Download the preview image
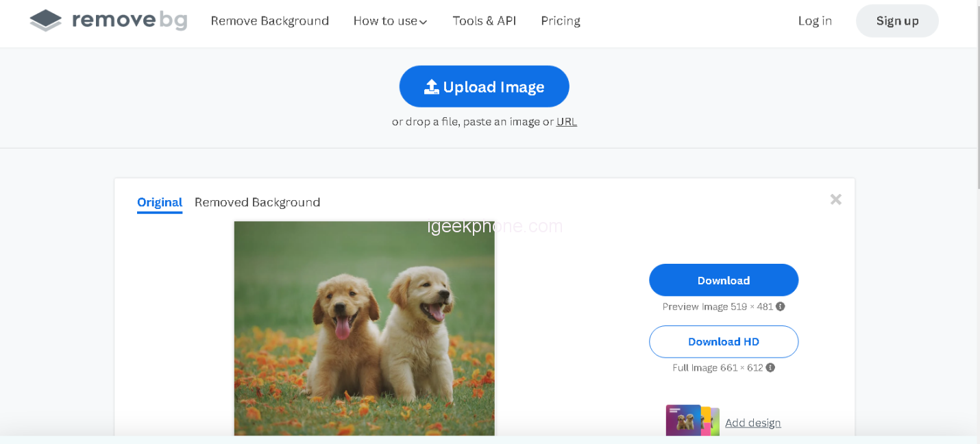The width and height of the screenshot is (980, 444). pos(724,280)
